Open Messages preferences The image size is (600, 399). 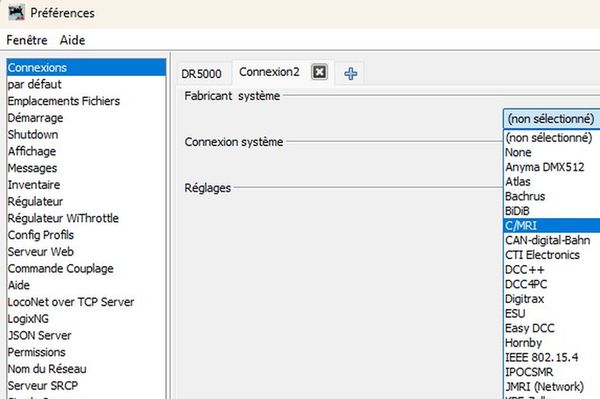tap(86, 168)
